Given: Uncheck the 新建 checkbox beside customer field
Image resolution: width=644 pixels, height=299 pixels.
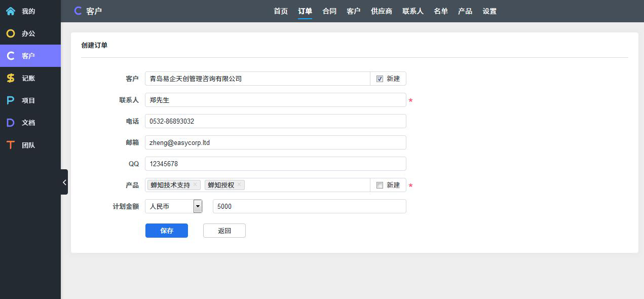Looking at the screenshot, I should [380, 79].
